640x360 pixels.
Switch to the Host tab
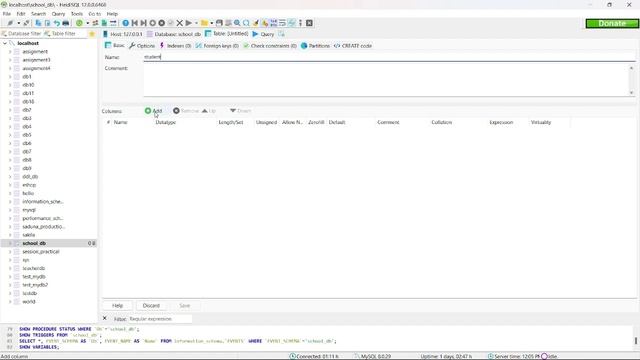click(x=122, y=34)
